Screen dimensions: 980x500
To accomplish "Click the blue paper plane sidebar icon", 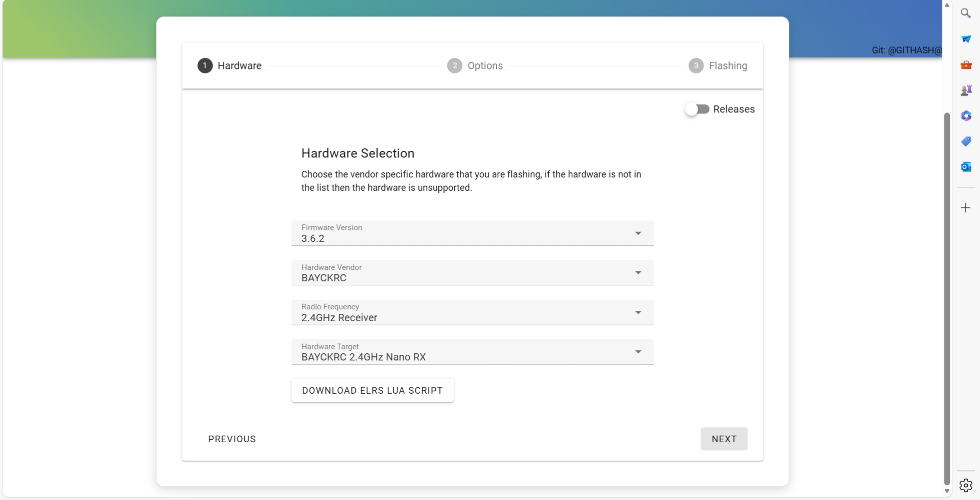I will (x=965, y=39).
